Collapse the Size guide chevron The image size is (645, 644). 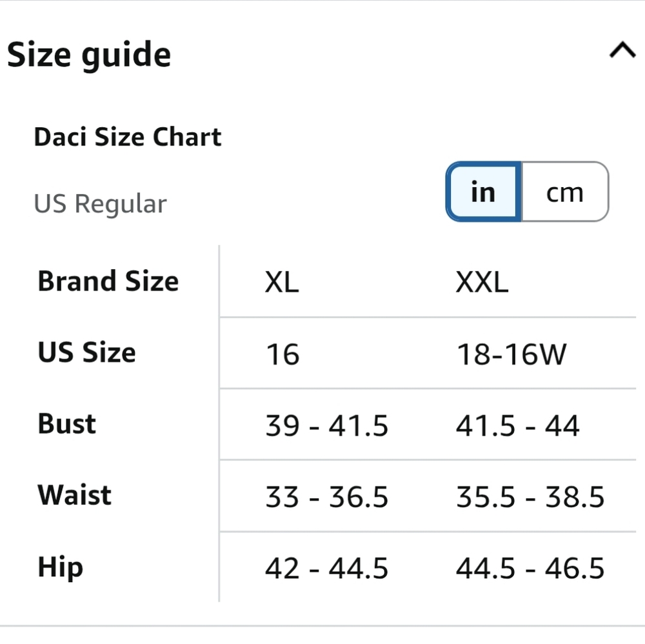pyautogui.click(x=622, y=50)
